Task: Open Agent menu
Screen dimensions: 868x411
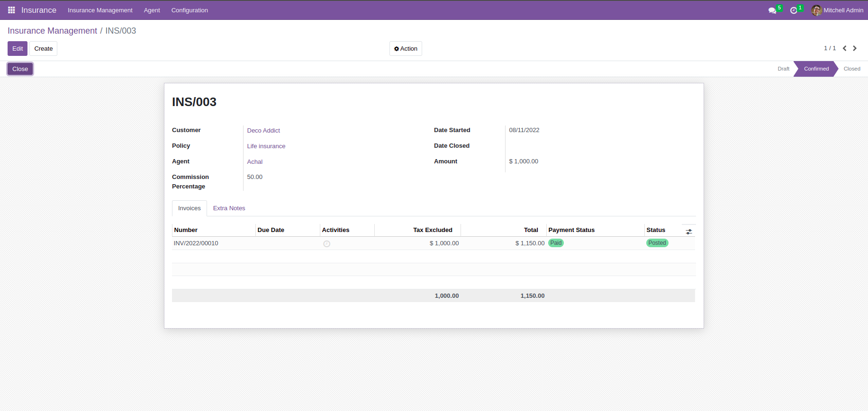Action: point(152,10)
